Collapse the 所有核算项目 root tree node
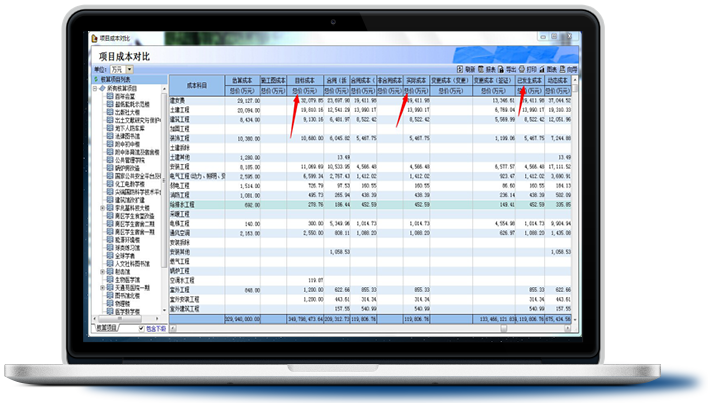 click(x=96, y=88)
